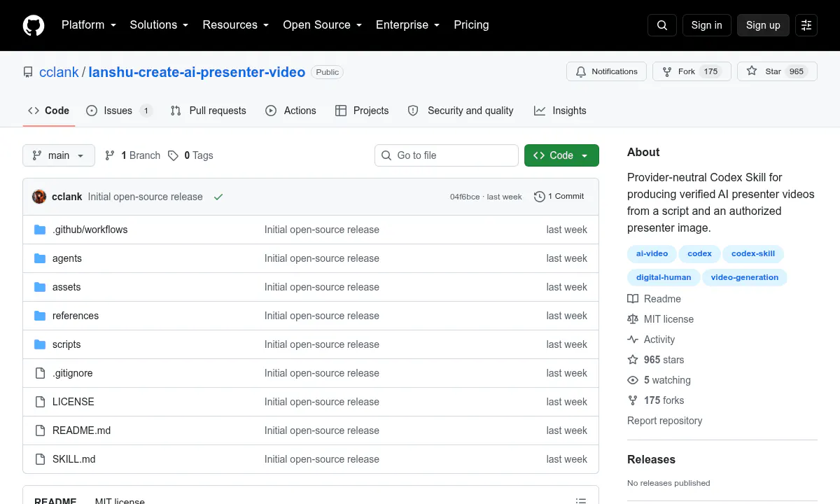Open lanshu-create-ai-presenter-video repository link

coord(197,72)
